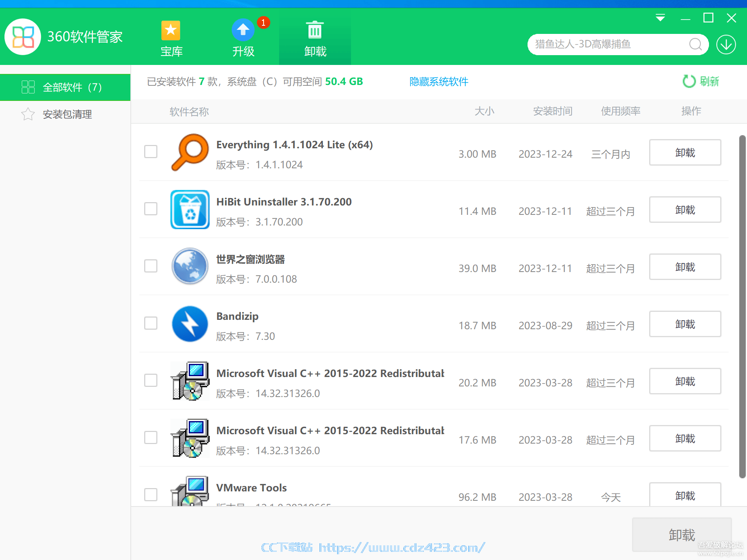
Task: Click the 2023-08-29 install date
Action: click(x=546, y=326)
